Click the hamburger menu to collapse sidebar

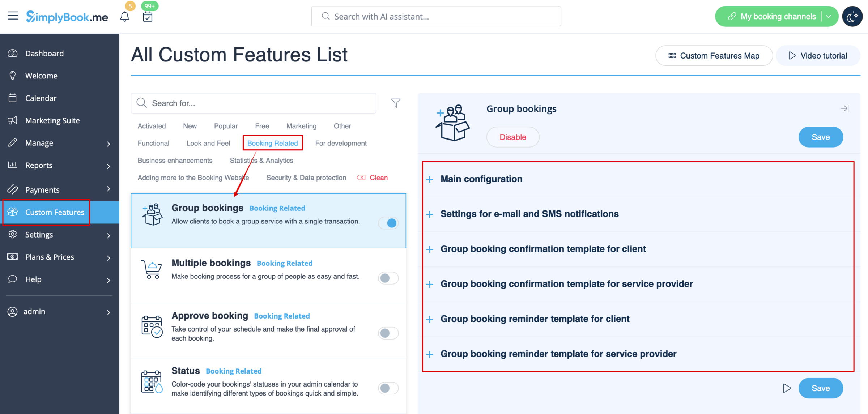13,16
